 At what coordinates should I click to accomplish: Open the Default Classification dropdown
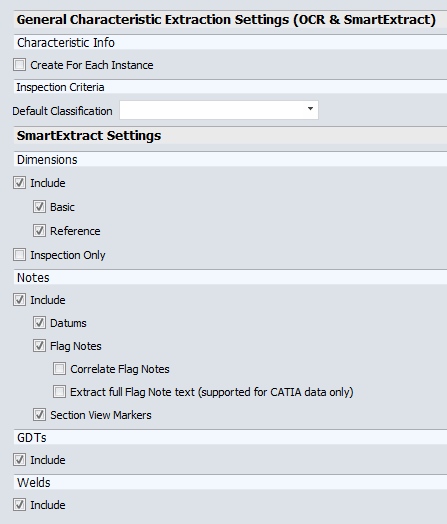219,110
